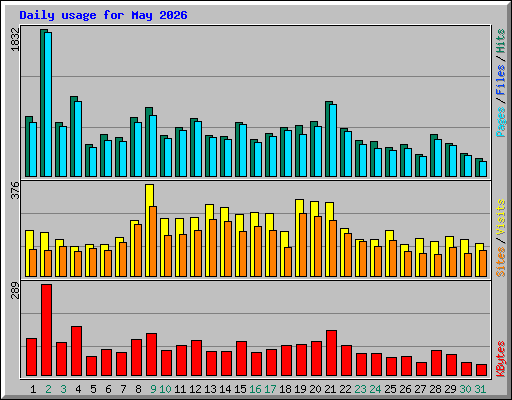Select day 8 on the x-axis
Image resolution: width=512 pixels, height=400 pixels.
coord(138,389)
